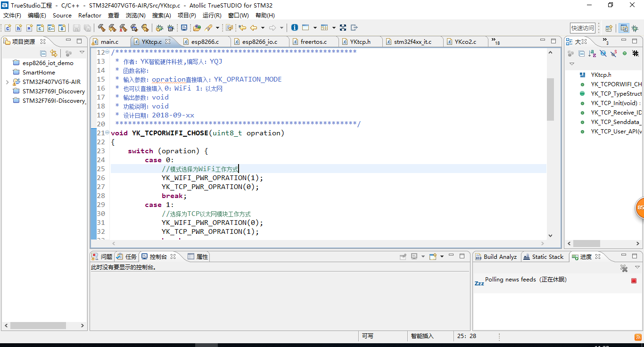Image resolution: width=644 pixels, height=347 pixels.
Task: Toggle crossed-out hash icon in Outline toolbar
Action: (x=635, y=53)
